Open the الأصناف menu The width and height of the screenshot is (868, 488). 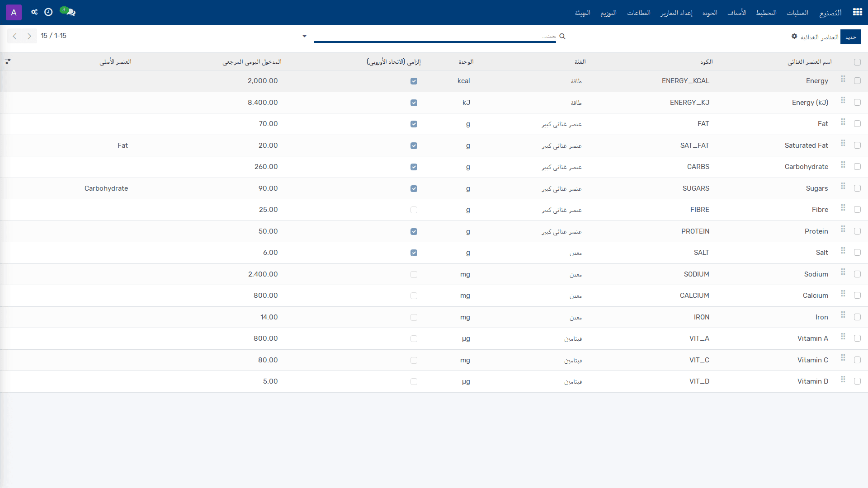click(x=736, y=13)
